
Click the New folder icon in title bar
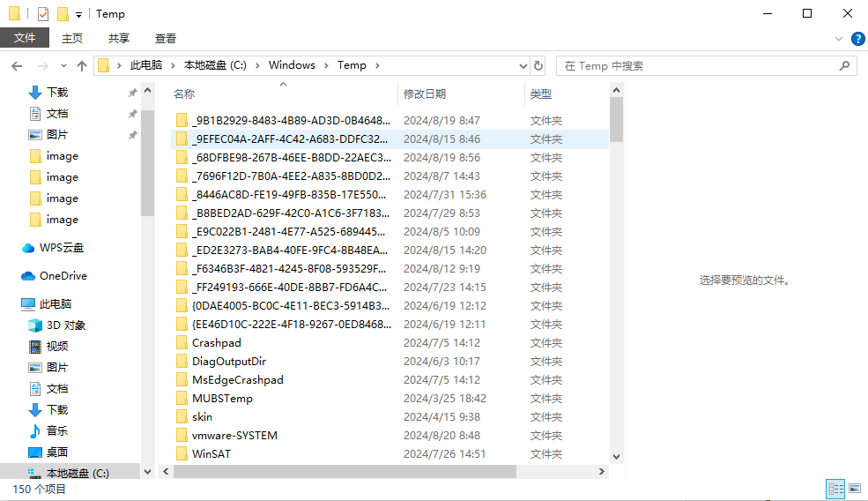[x=63, y=14]
